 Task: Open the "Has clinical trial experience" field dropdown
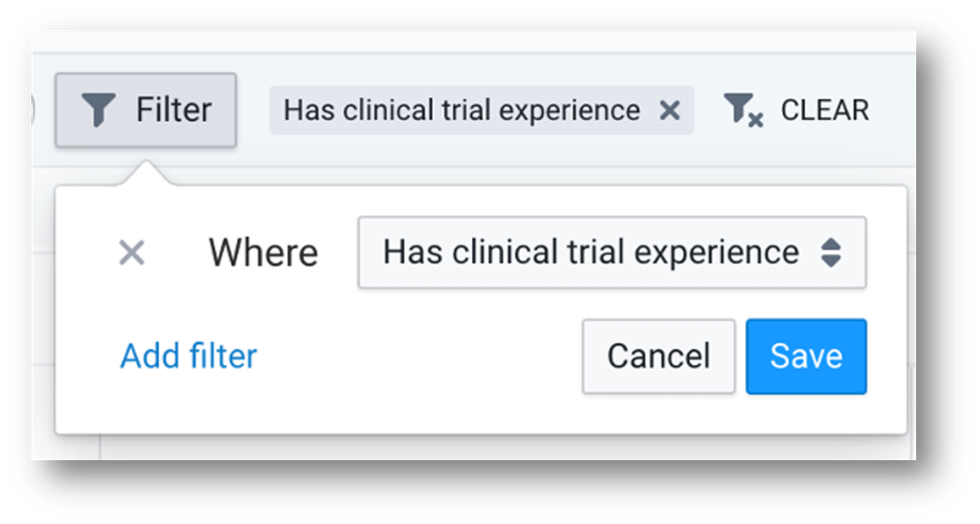[591, 253]
